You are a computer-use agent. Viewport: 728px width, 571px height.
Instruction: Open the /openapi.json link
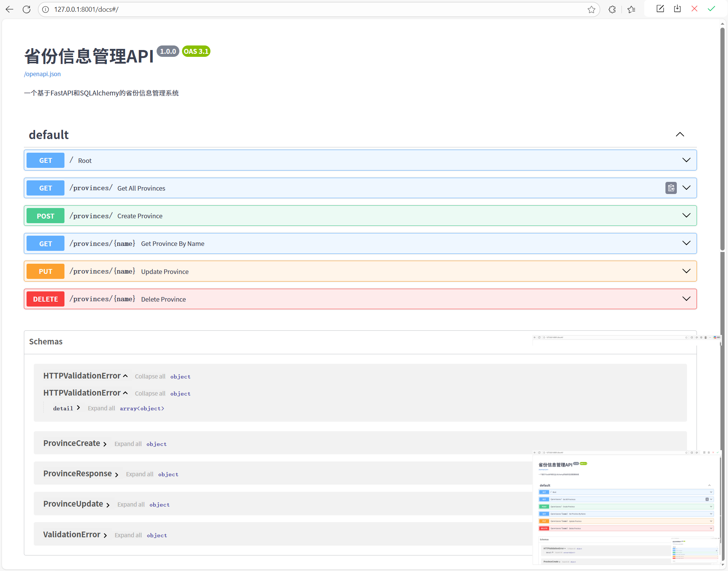[42, 74]
